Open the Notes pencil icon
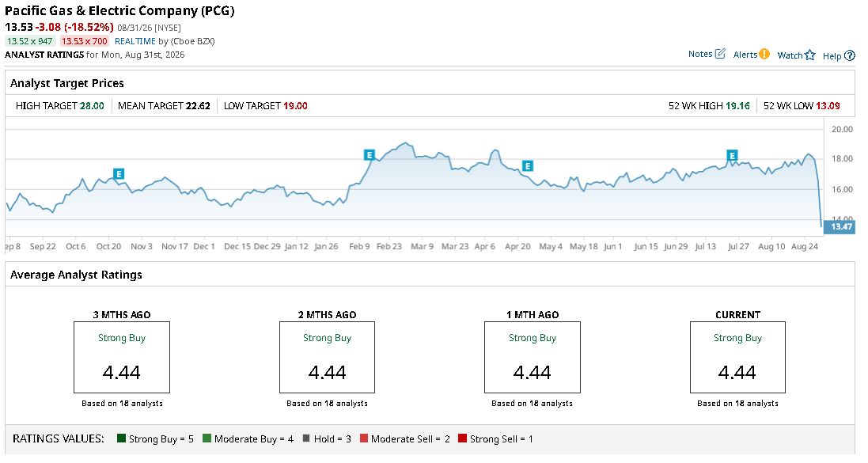868x463 pixels. tap(720, 54)
